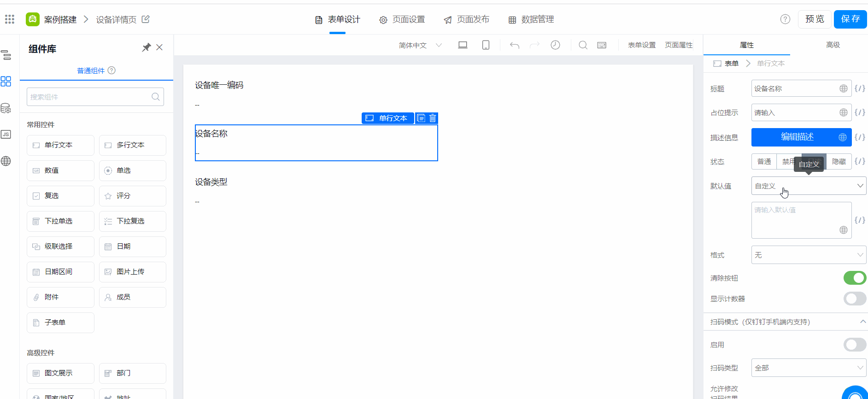The image size is (868, 399).
Task: Click the 编辑描述 button
Action: coord(801,137)
